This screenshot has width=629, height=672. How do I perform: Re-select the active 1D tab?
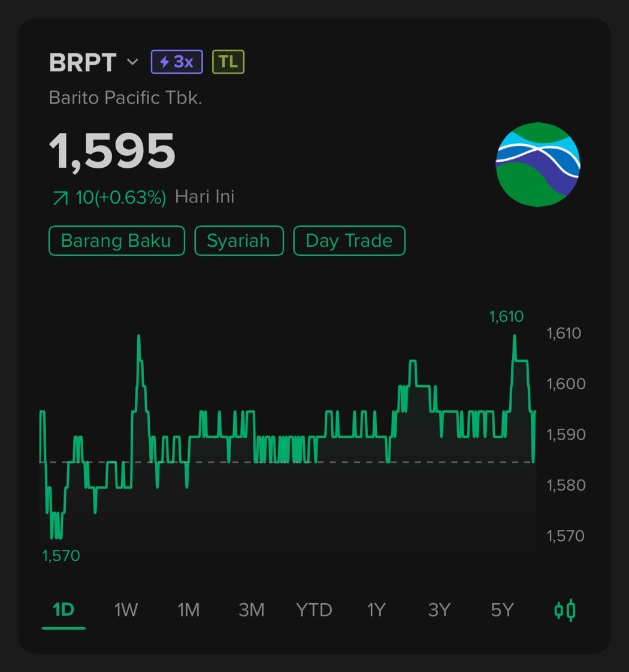[x=63, y=610]
